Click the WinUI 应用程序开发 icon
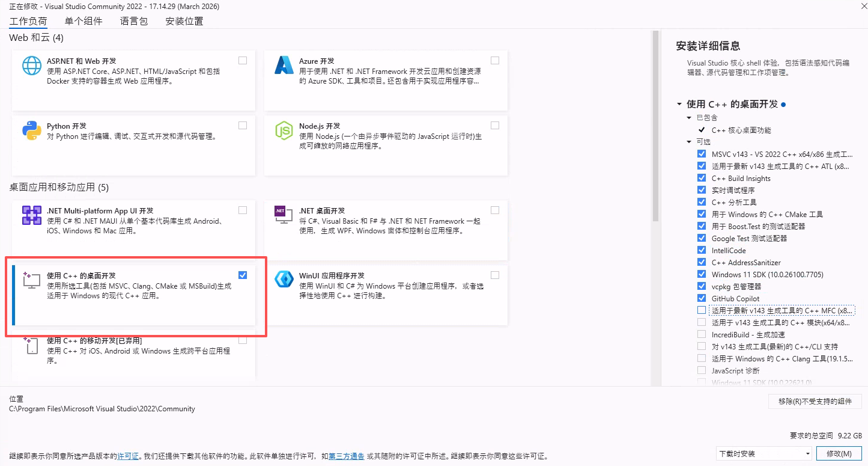This screenshot has height=466, width=868. click(284, 280)
